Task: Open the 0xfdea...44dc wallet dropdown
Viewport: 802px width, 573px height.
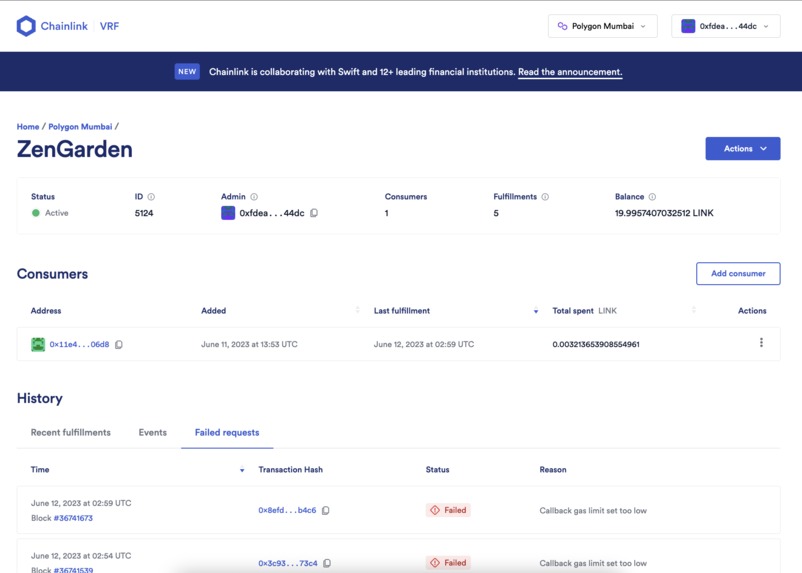Action: [726, 26]
